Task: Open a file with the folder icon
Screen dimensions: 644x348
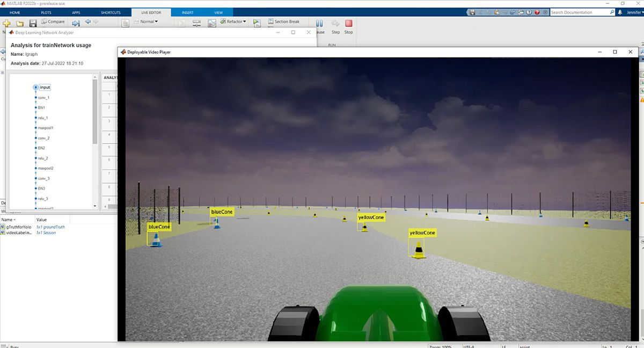Action: click(x=19, y=23)
